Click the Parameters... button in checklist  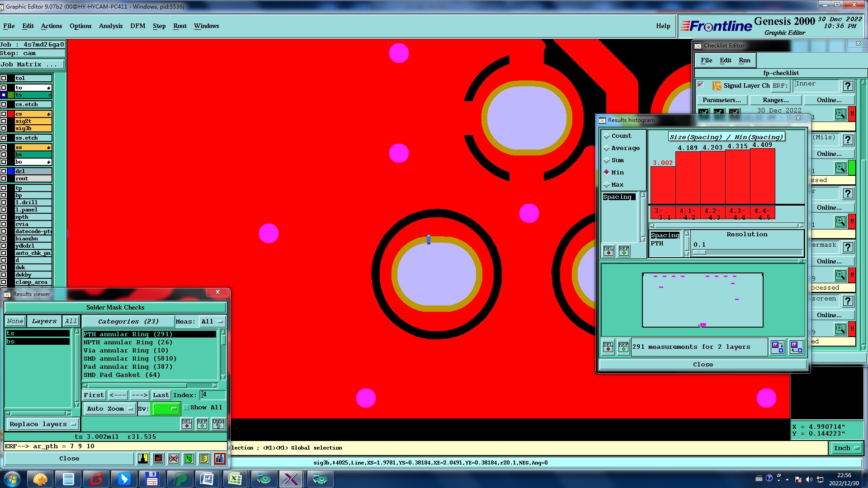[722, 100]
